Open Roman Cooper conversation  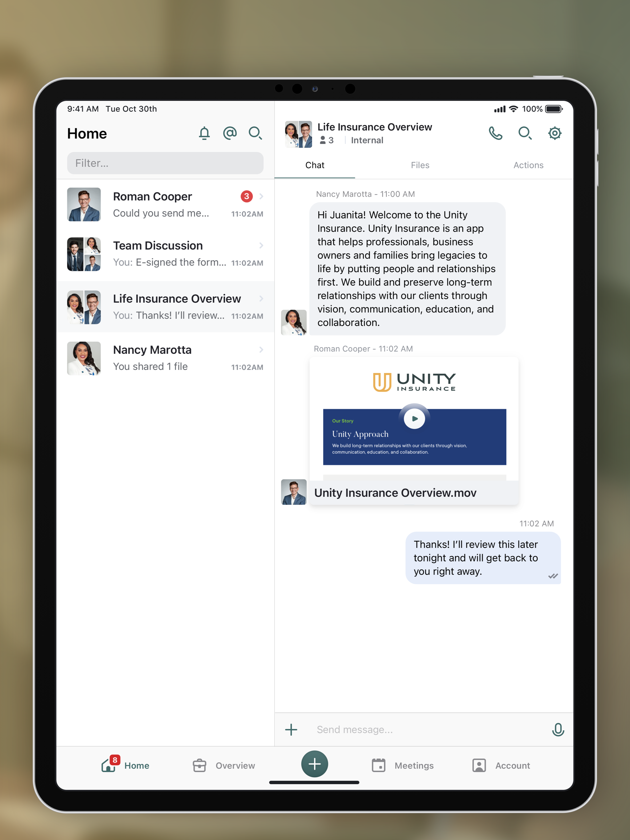click(165, 204)
